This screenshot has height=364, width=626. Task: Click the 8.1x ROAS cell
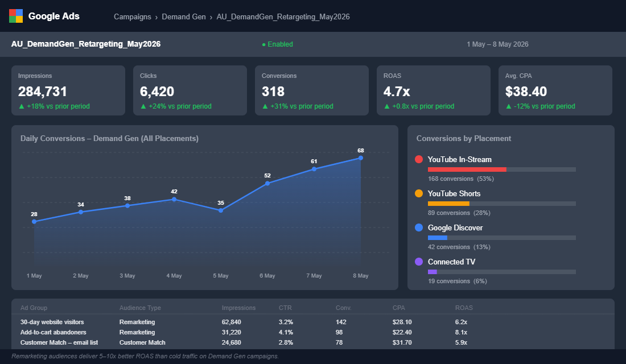tap(461, 333)
